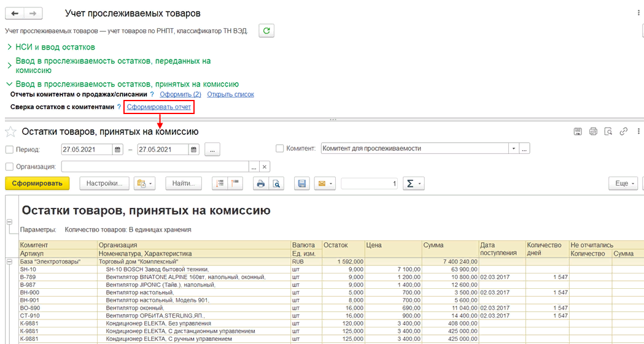Go back with the left arrow button

click(15, 13)
